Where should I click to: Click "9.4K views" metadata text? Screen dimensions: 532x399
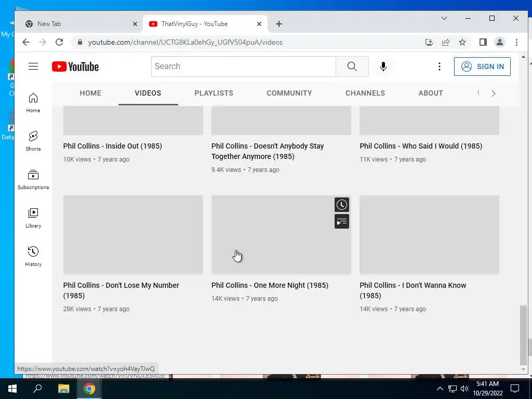point(226,170)
